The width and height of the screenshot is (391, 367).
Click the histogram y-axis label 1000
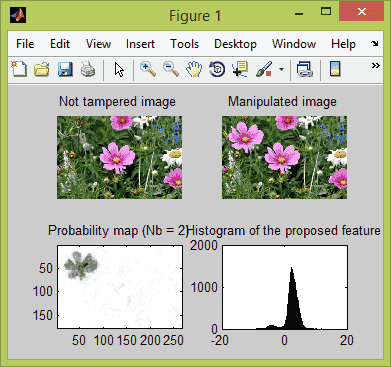coord(204,287)
